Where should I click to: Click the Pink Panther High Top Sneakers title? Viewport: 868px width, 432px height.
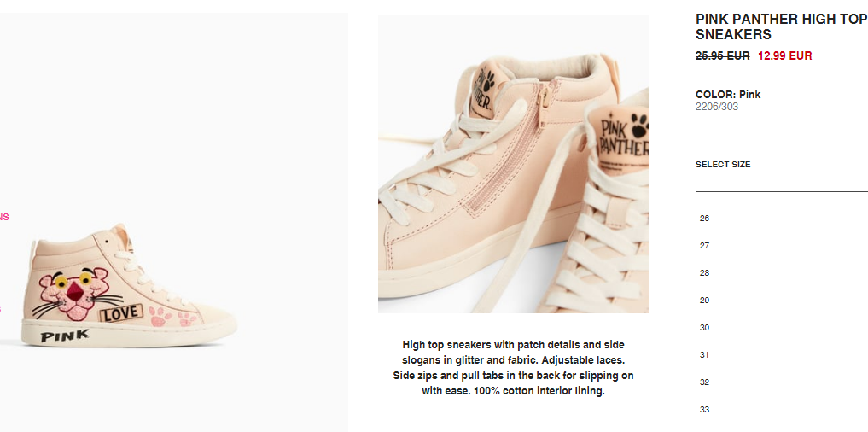tap(781, 26)
